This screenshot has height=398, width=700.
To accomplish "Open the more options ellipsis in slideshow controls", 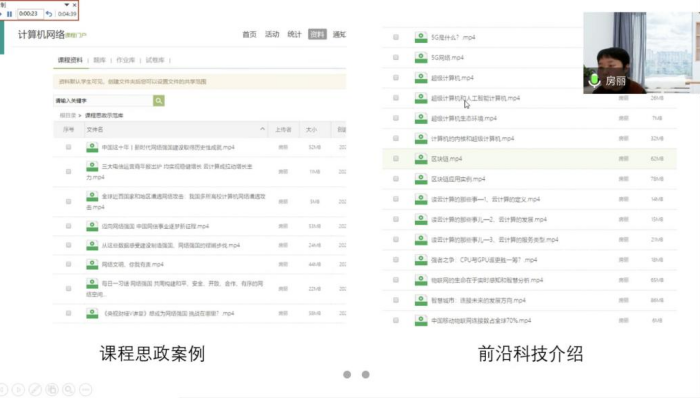I will point(86,390).
